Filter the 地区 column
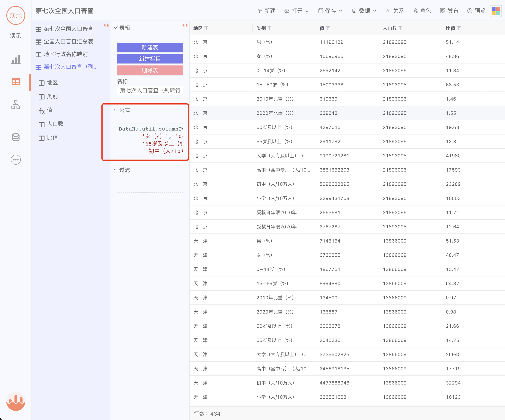 (x=206, y=28)
